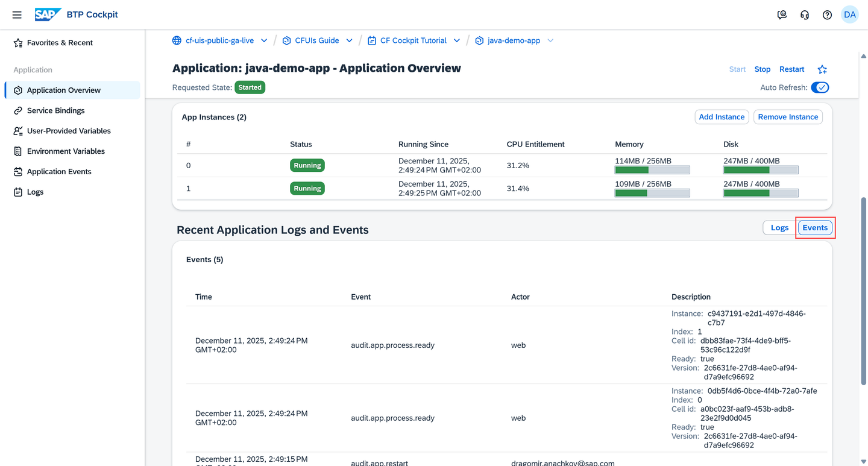Click the dragomir.anachkov@sap.com actor

click(x=563, y=463)
